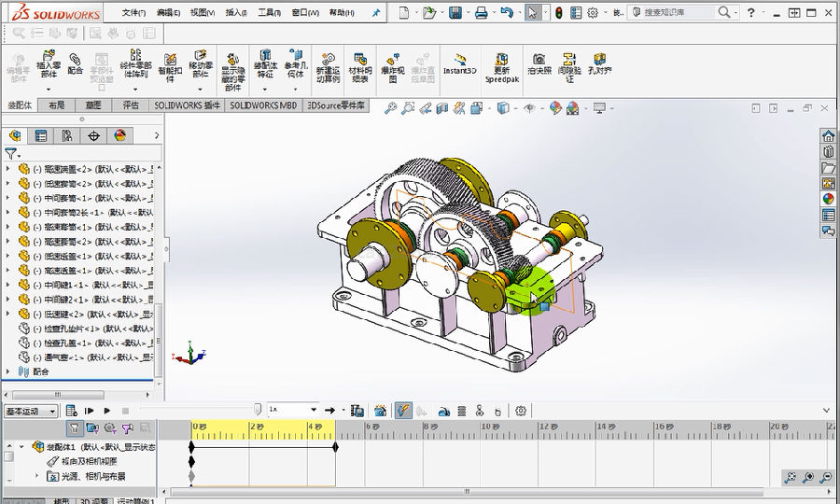Click the 配合 (Mate) tool icon
Image resolution: width=840 pixels, height=504 pixels.
[76, 61]
